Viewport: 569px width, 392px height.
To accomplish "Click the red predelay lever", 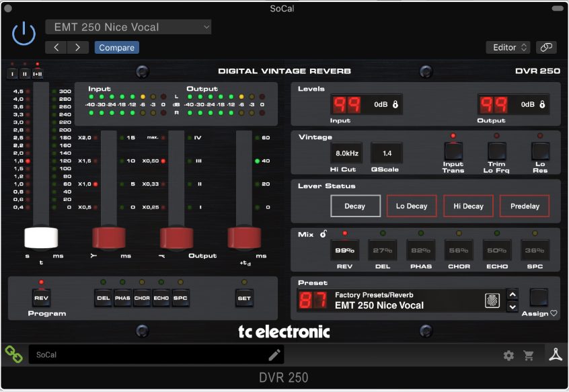I will (x=244, y=238).
